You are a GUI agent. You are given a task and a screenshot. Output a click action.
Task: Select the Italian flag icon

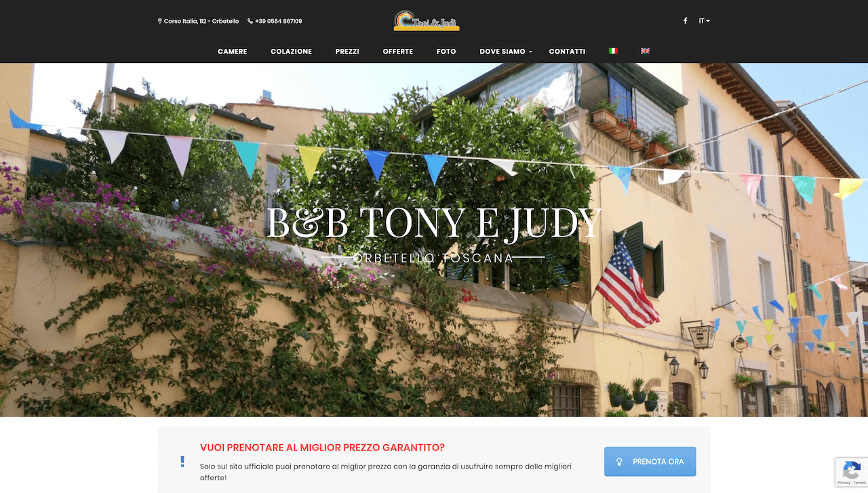click(x=613, y=51)
